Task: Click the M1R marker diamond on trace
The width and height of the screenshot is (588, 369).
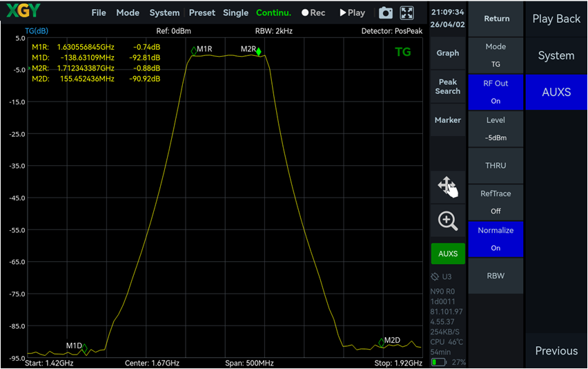Action: click(x=194, y=51)
